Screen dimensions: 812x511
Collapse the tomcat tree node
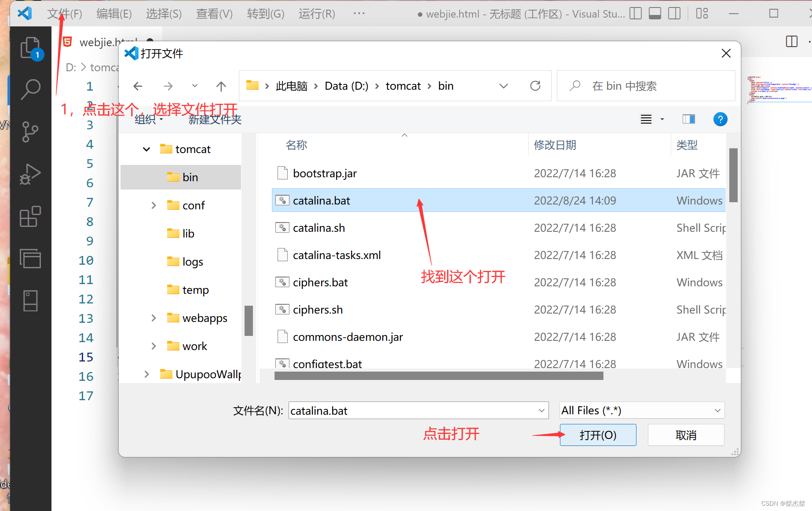point(146,150)
